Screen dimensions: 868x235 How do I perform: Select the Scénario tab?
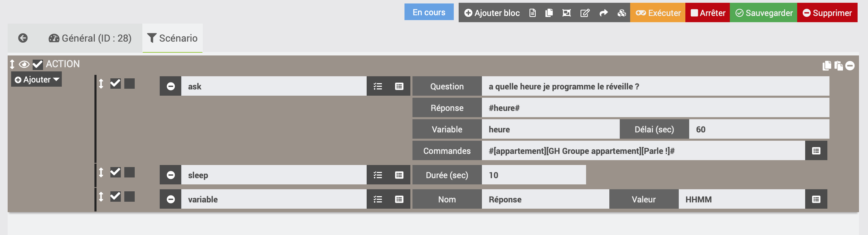point(172,38)
